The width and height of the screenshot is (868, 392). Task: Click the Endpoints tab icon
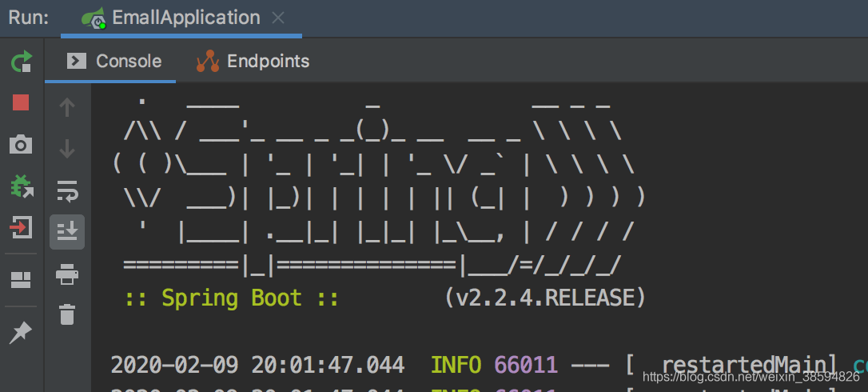pyautogui.click(x=208, y=61)
